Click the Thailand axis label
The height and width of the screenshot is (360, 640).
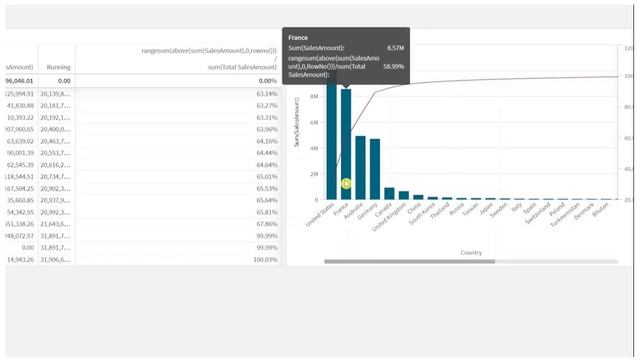click(x=440, y=211)
